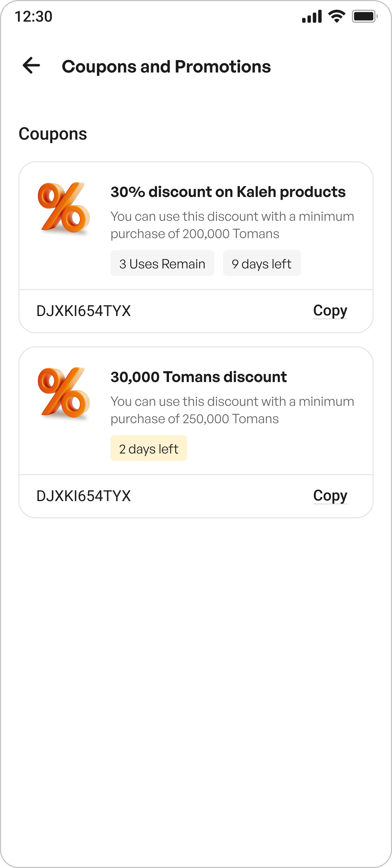Click the 'Coupons and Promotions' header title

point(166,66)
